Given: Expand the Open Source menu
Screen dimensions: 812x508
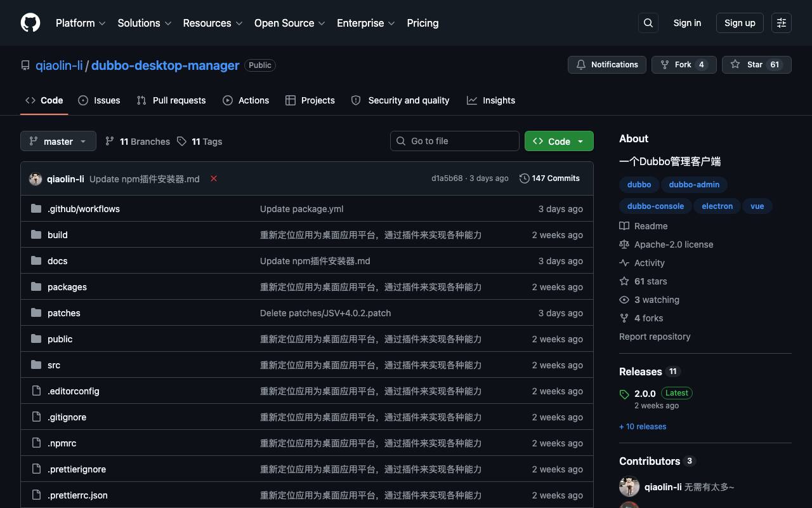Looking at the screenshot, I should [x=290, y=23].
